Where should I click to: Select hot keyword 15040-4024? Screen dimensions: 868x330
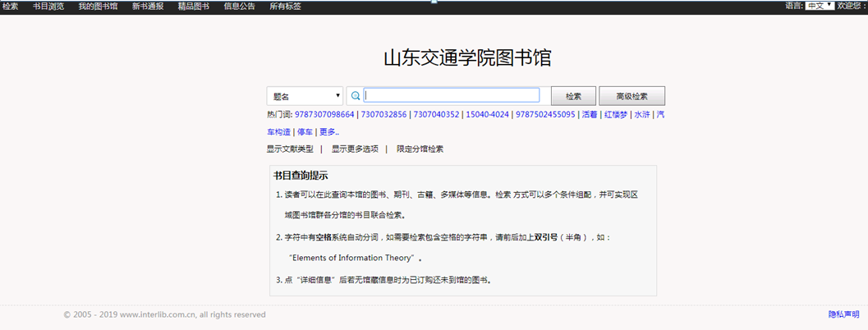click(x=487, y=115)
